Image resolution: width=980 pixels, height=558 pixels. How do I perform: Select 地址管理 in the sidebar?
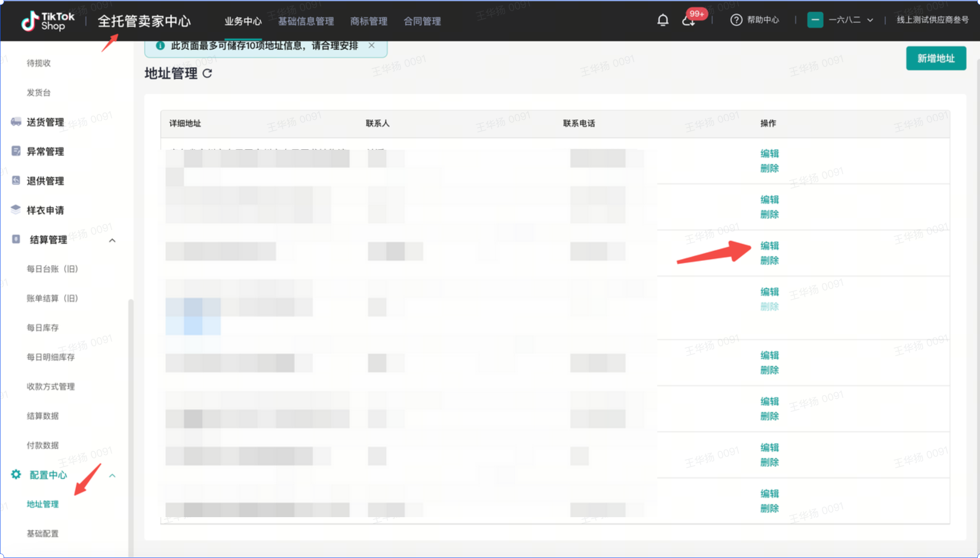pos(43,504)
